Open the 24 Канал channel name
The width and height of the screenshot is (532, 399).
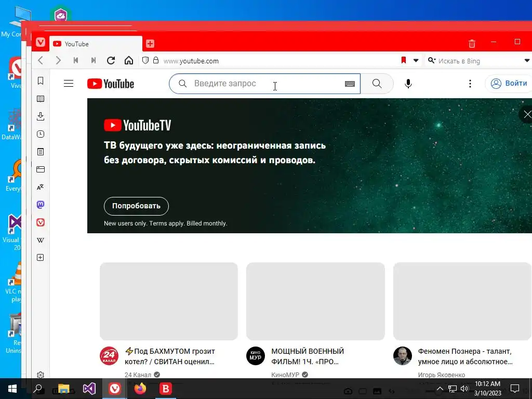(x=138, y=375)
